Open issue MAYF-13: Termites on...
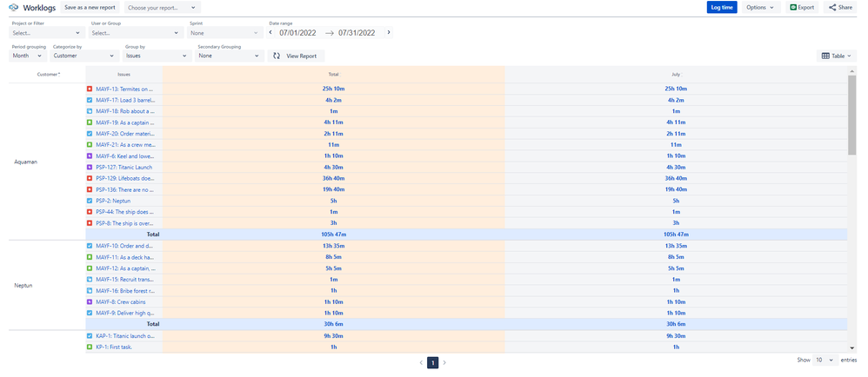The height and width of the screenshot is (377, 868). coord(124,89)
